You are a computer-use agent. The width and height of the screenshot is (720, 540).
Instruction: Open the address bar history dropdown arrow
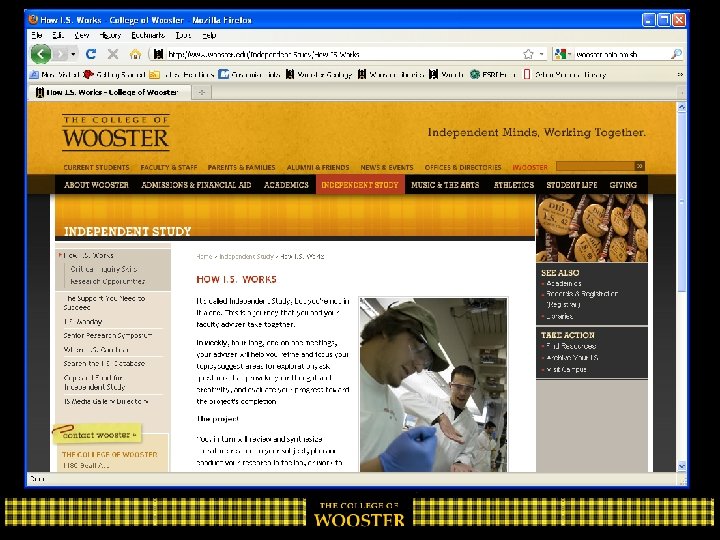[x=542, y=54]
